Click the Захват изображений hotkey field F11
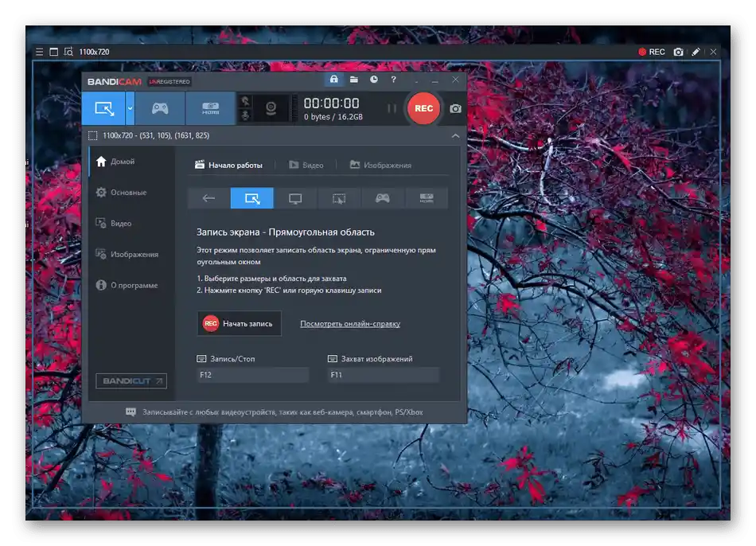 pyautogui.click(x=384, y=375)
